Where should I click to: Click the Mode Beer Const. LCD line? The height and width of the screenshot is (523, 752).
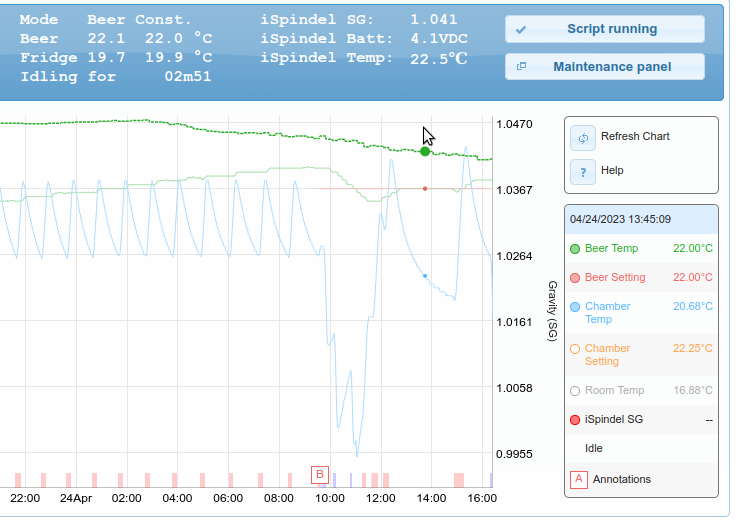coord(106,20)
